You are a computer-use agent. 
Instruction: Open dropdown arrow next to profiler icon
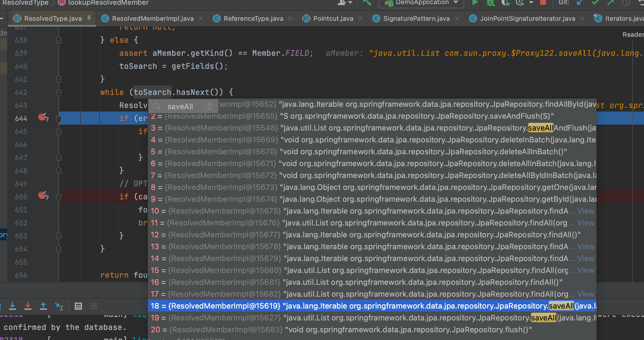[531, 3]
